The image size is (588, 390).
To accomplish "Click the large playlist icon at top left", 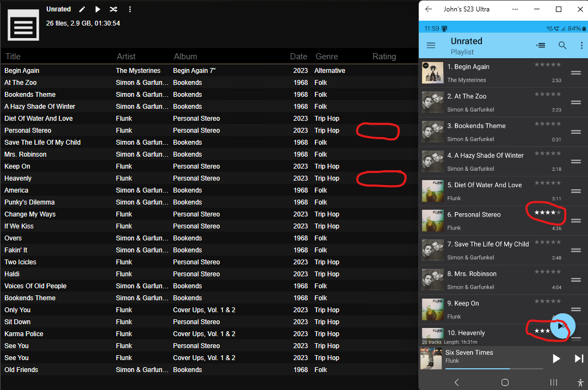I will [23, 25].
